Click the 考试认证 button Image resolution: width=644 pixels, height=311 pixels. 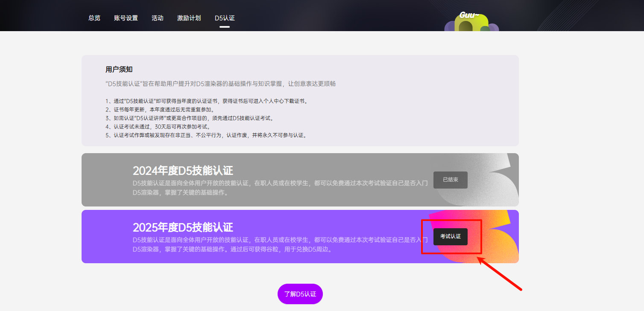click(451, 237)
